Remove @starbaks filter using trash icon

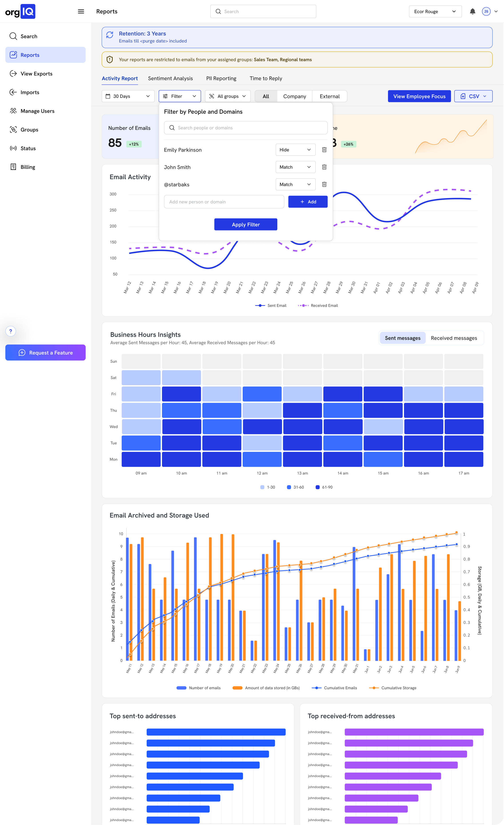(x=324, y=184)
